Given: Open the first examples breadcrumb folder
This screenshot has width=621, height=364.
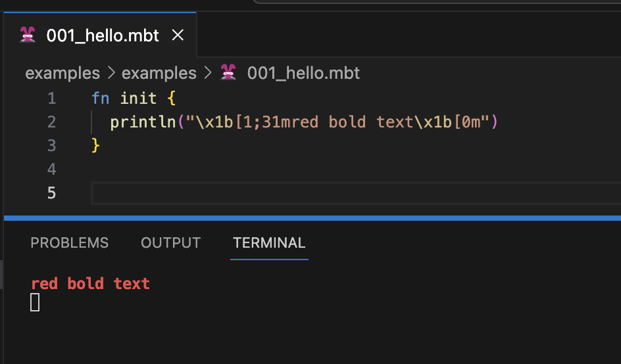Looking at the screenshot, I should pos(62,73).
